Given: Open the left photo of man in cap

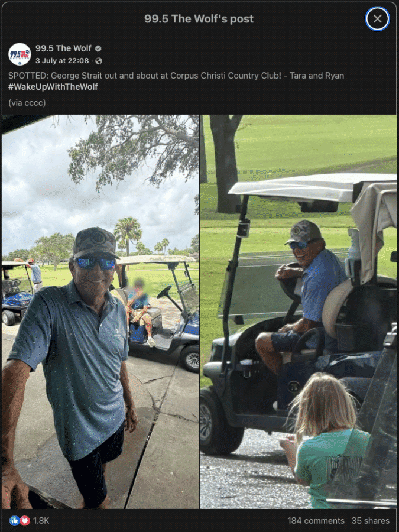Looking at the screenshot, I should click(x=100, y=312).
